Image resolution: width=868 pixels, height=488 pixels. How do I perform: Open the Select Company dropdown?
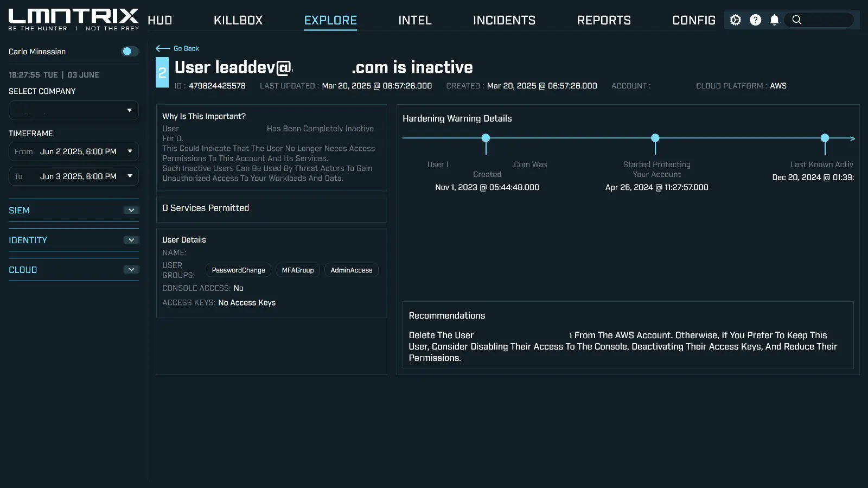(x=74, y=110)
